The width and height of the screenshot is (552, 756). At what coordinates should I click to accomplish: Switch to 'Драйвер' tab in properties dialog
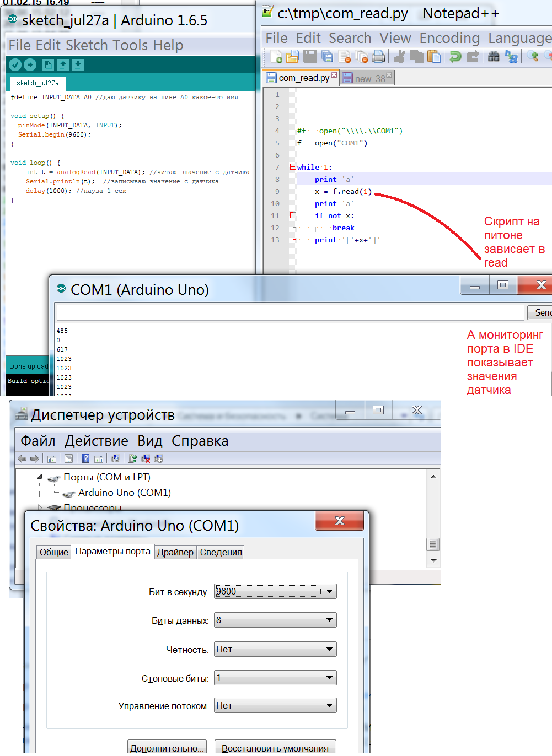(175, 552)
